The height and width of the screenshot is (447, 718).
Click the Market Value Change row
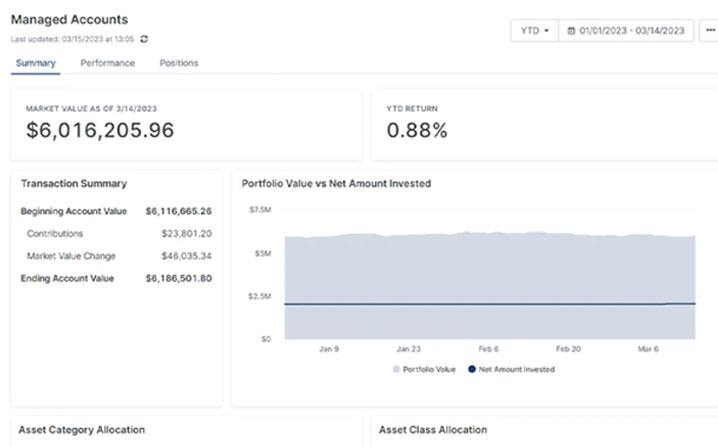pos(116,256)
